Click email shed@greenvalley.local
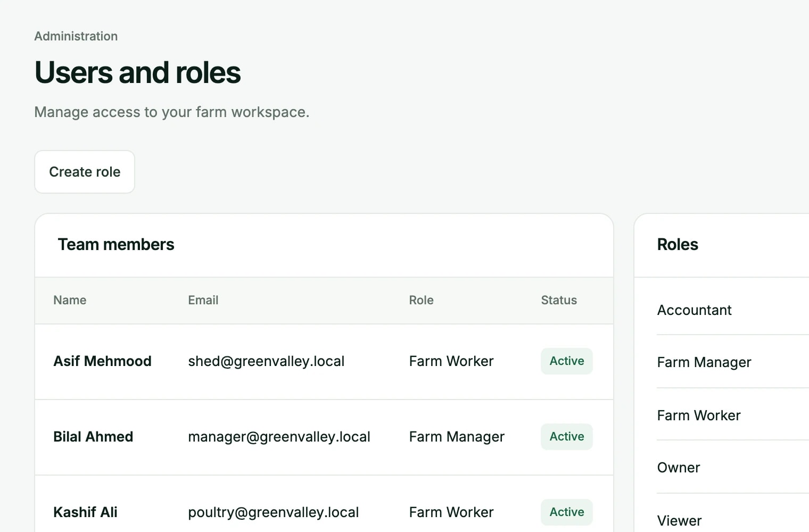This screenshot has height=532, width=809. coord(266,361)
